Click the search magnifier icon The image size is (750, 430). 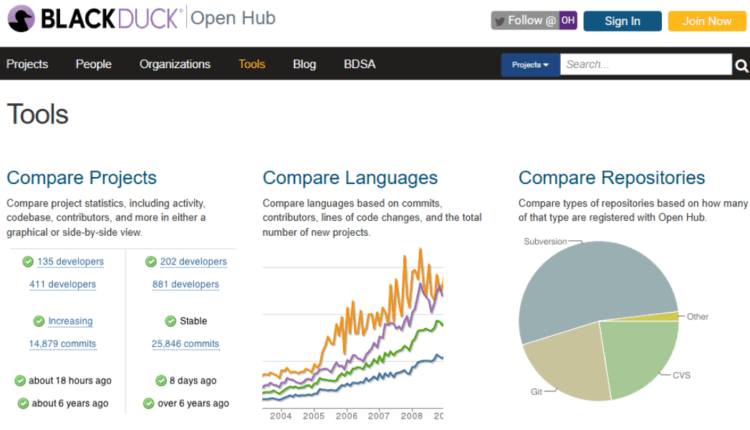[x=741, y=66]
